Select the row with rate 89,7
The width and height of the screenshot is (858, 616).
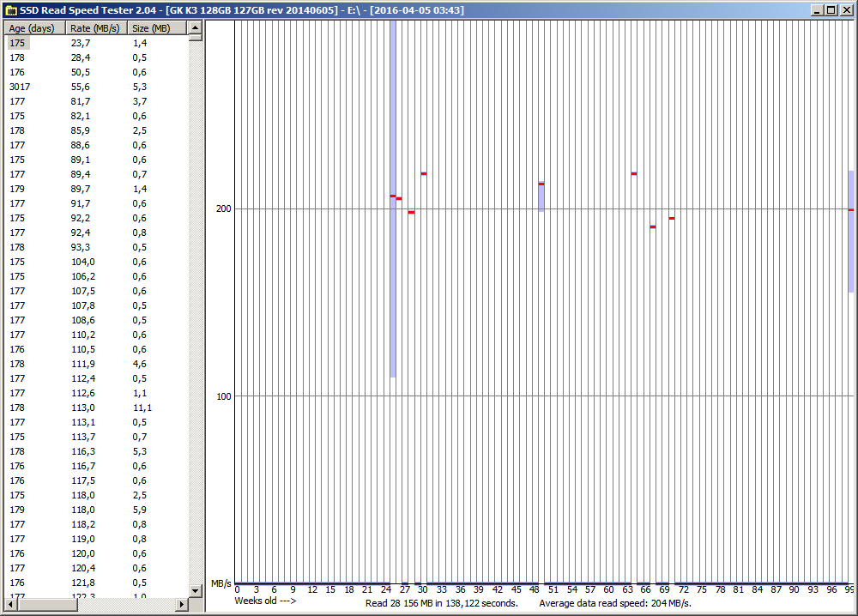pyautogui.click(x=96, y=189)
